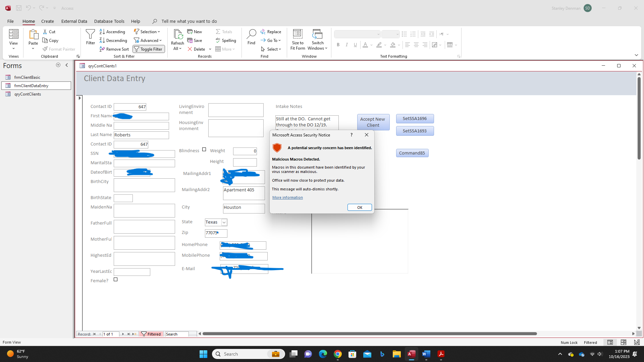644x362 pixels.
Task: Open the Database Tools tab
Action: point(109,21)
